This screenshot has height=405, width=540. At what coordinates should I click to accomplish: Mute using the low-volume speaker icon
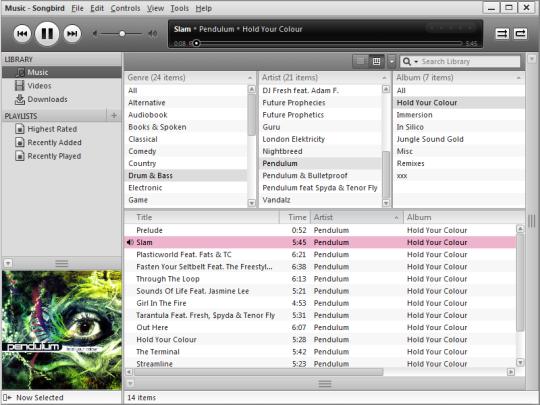(x=95, y=33)
